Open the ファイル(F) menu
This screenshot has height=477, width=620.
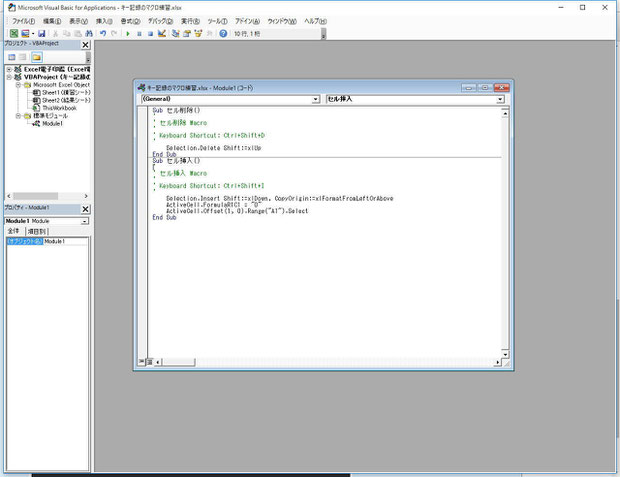(23, 21)
